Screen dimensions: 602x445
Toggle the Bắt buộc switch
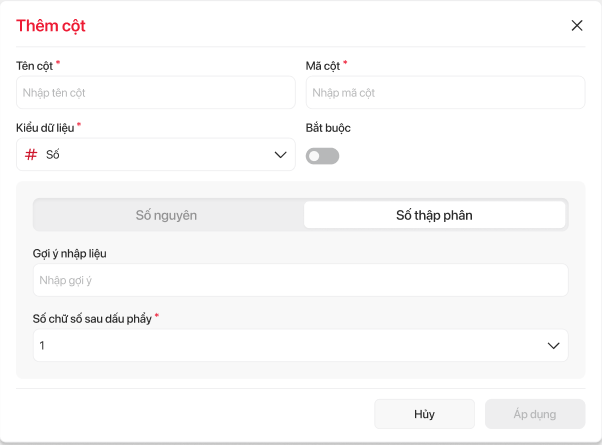click(x=322, y=156)
